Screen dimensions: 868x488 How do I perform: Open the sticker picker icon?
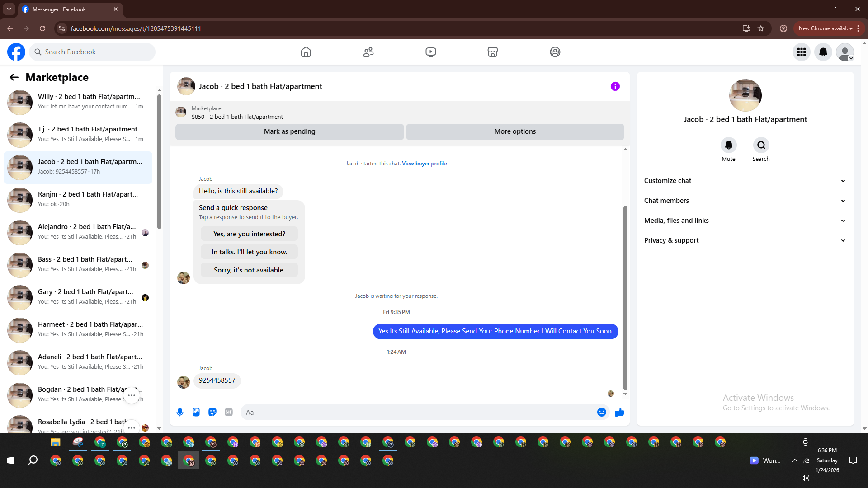point(212,412)
